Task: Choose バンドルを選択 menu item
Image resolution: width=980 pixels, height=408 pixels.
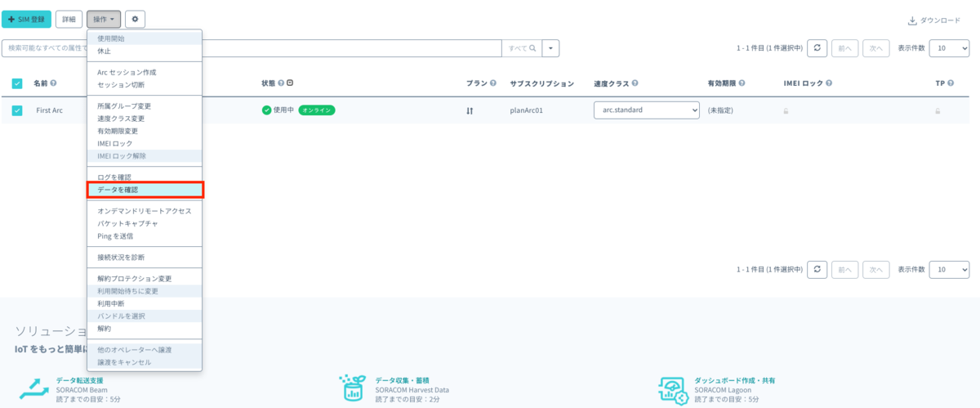Action: click(145, 316)
